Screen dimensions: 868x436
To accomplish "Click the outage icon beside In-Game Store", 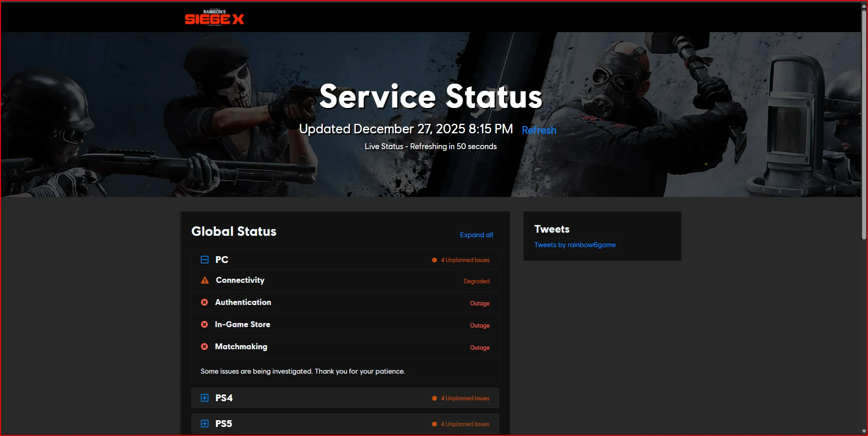I will click(x=204, y=324).
